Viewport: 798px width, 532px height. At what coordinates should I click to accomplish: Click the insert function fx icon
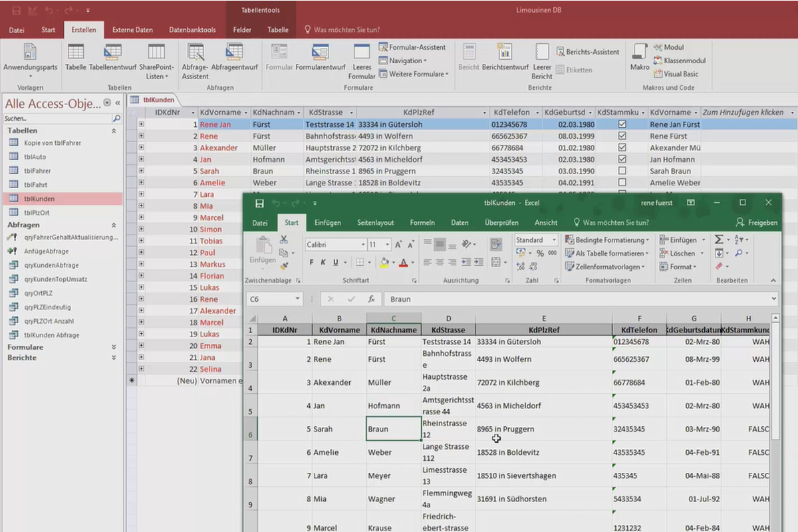pyautogui.click(x=372, y=299)
